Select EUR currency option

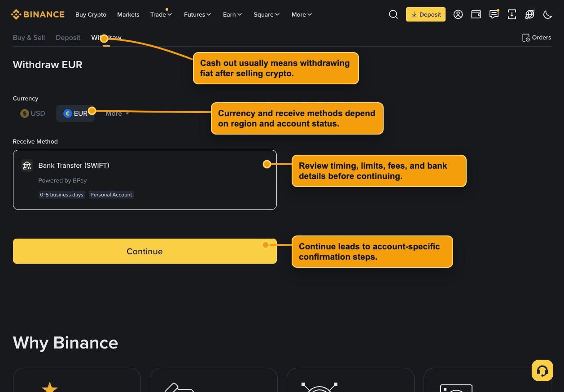point(75,113)
